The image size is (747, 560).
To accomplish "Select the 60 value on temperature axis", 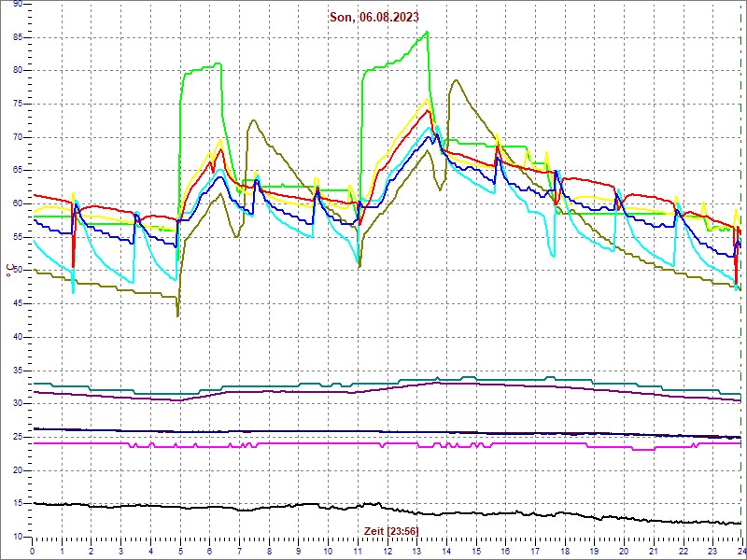I will (18, 203).
